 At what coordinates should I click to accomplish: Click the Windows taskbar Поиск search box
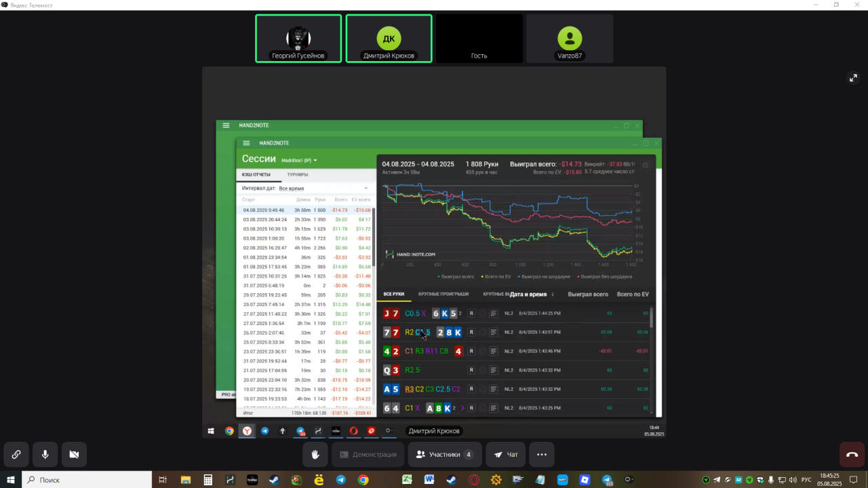coord(87,480)
